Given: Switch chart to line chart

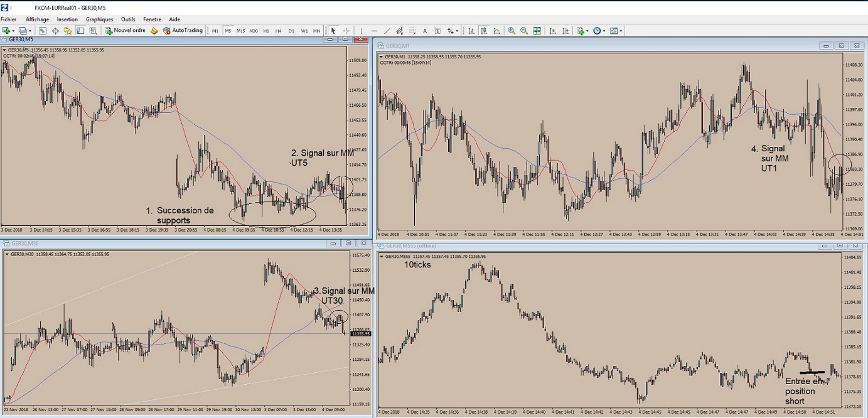Looking at the screenshot, I should tap(496, 31).
